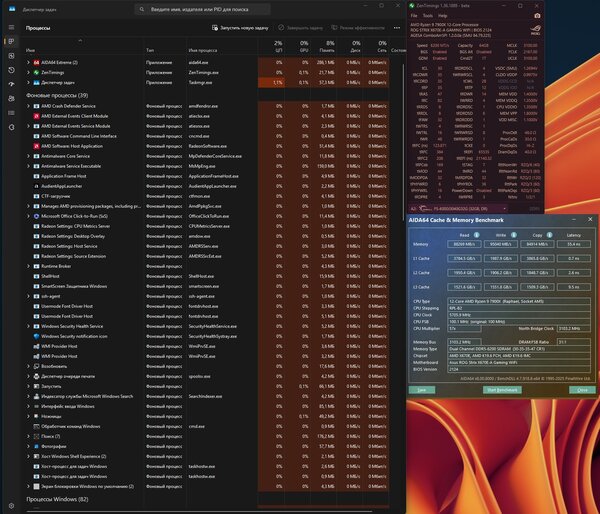The height and width of the screenshot is (514, 600).
Task: Open the Help menu in ZenTimings
Action: [443, 16]
